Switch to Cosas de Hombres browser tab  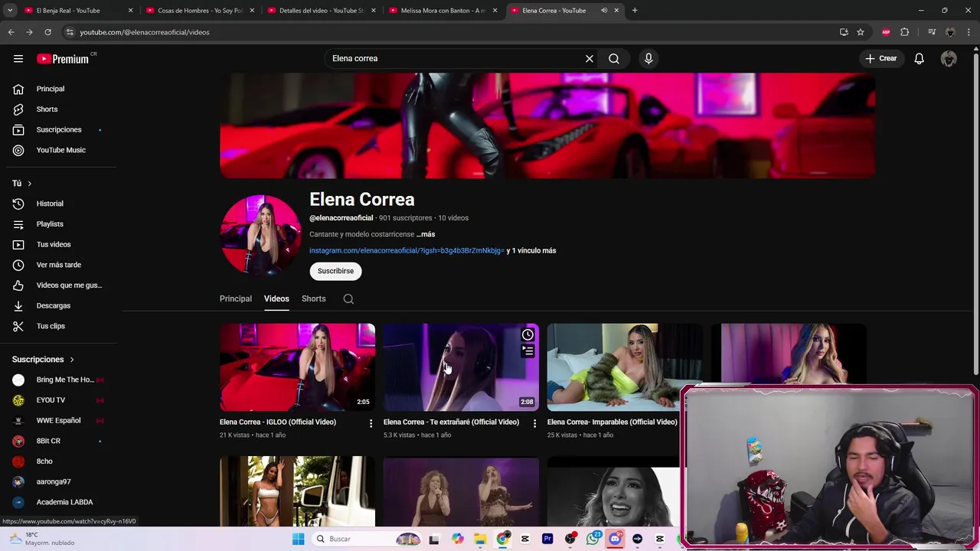click(x=198, y=11)
